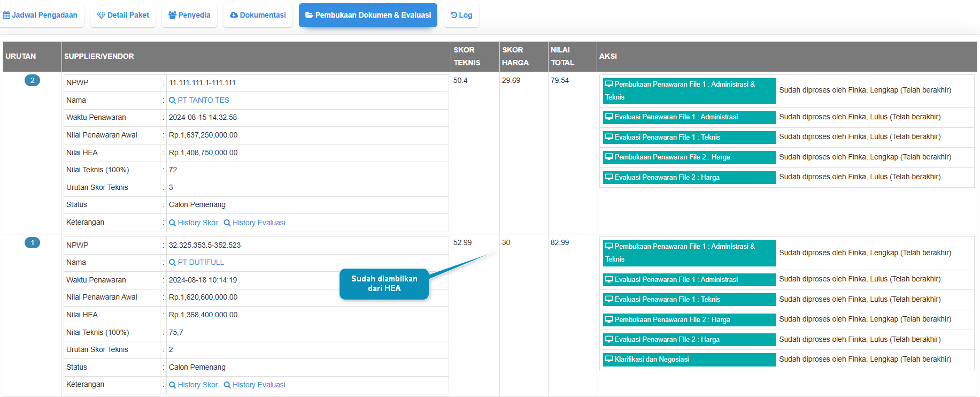Open the Penyedia tab
This screenshot has height=397, width=980.
[x=189, y=15]
